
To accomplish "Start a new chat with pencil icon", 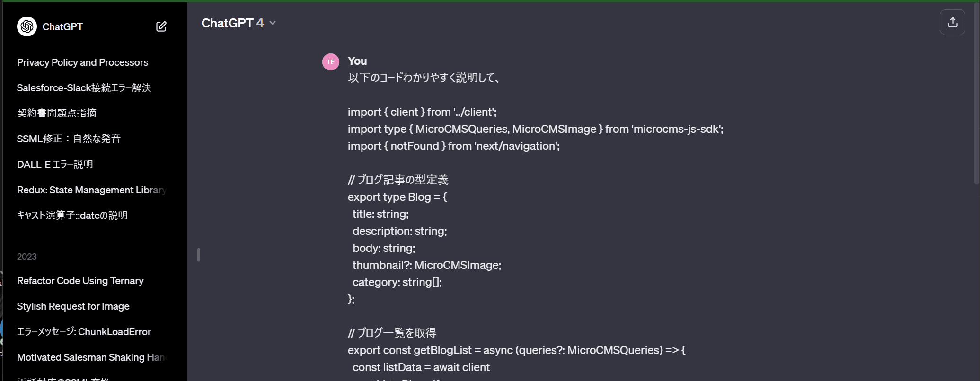I will click(161, 26).
